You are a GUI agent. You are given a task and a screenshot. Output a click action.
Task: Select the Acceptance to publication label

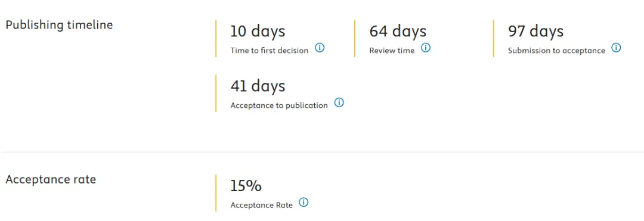(x=279, y=105)
